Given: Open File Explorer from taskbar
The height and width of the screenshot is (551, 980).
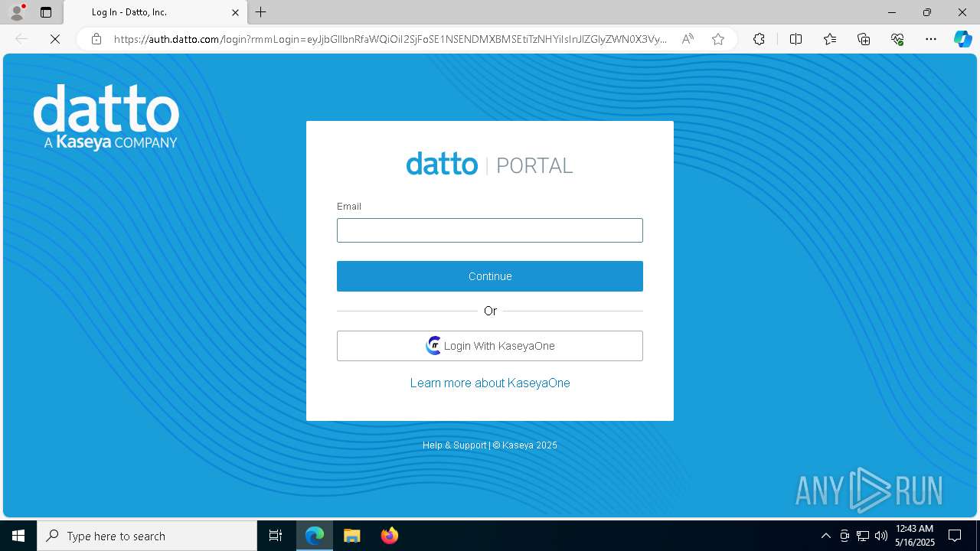Looking at the screenshot, I should coord(351,536).
